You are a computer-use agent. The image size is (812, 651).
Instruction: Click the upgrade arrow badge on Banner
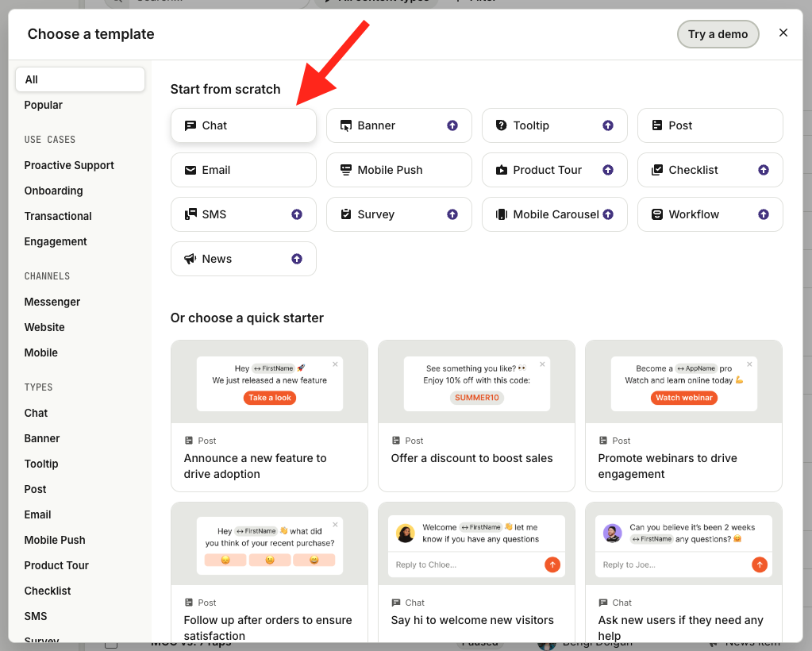coord(452,125)
